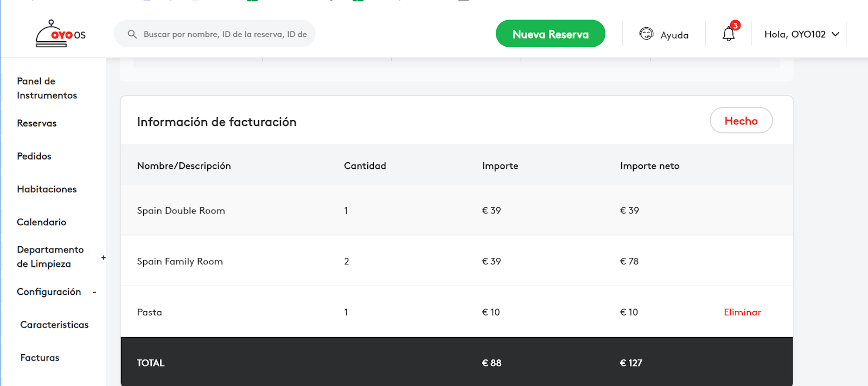Open the Reservas menu item
Image resolution: width=868 pixels, height=386 pixels.
click(37, 123)
